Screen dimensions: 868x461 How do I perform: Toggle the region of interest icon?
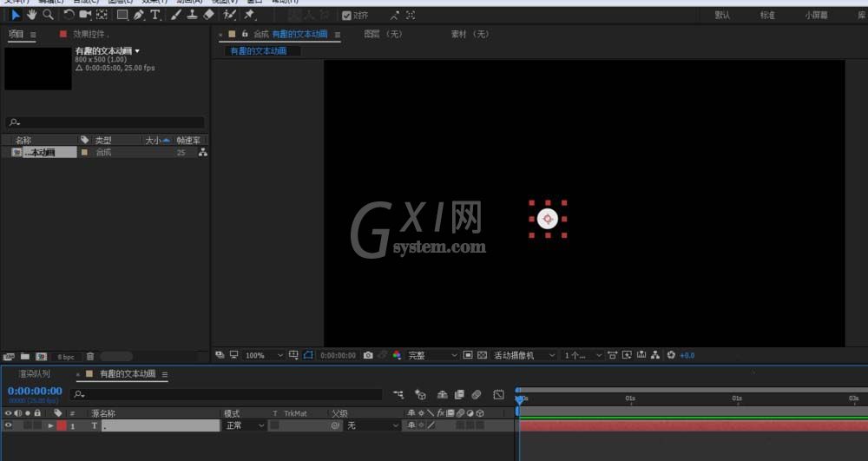pyautogui.click(x=468, y=355)
